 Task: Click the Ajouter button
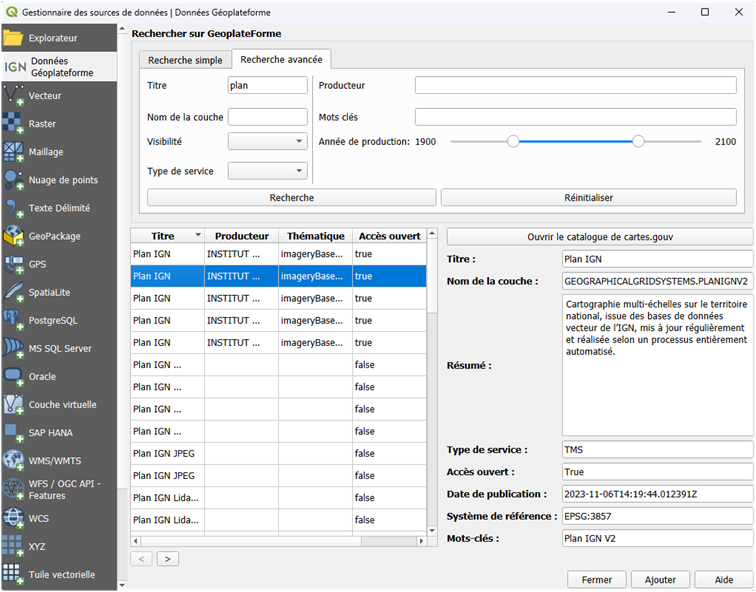click(x=660, y=579)
